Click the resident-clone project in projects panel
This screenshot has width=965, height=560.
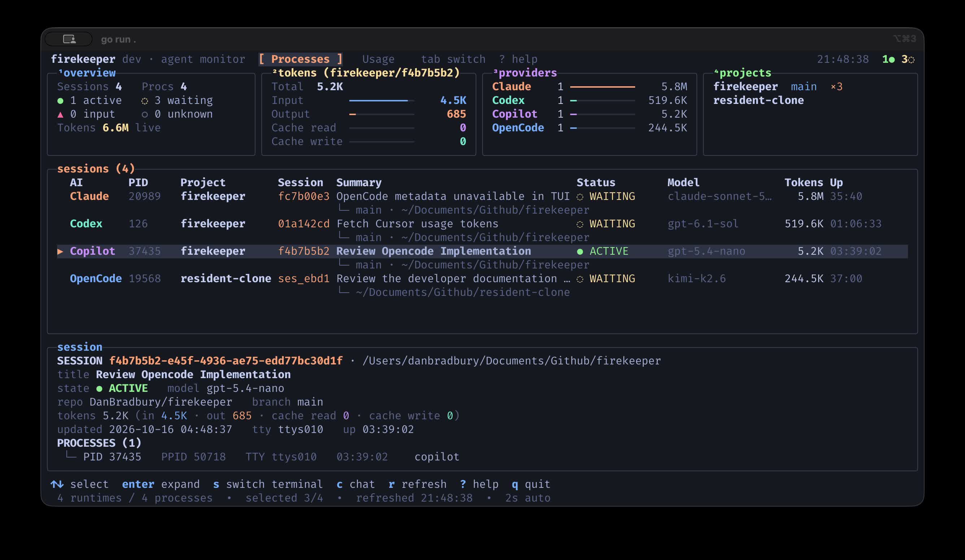758,100
